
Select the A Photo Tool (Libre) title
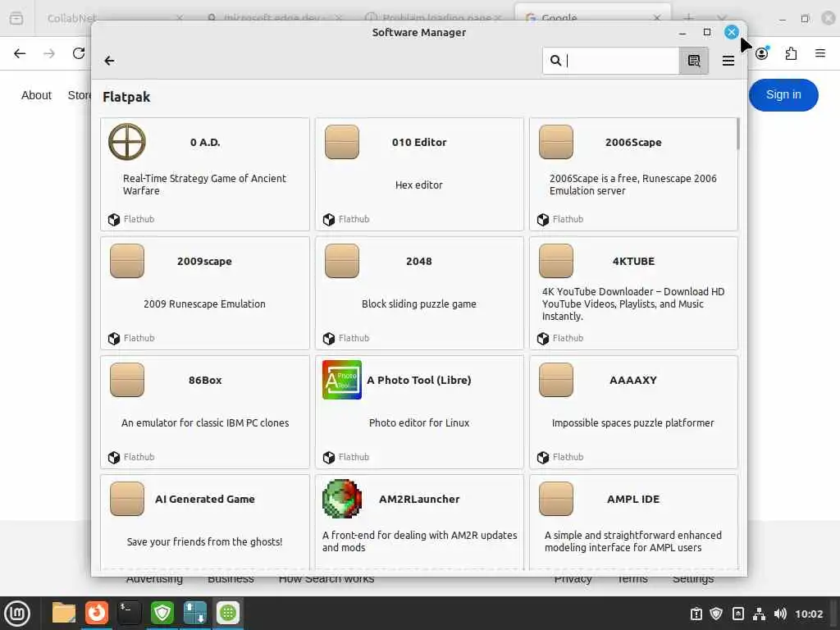(419, 381)
